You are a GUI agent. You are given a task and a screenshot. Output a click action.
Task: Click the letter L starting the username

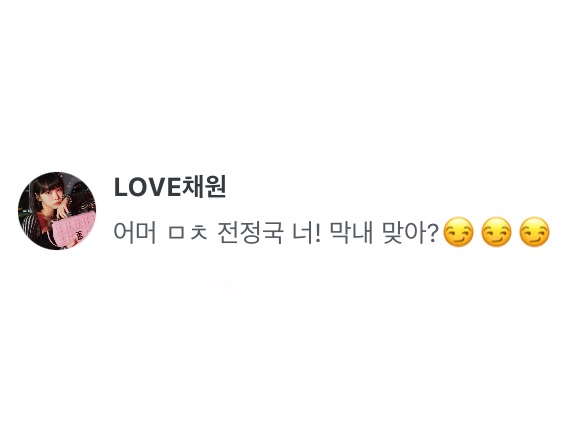click(x=121, y=188)
